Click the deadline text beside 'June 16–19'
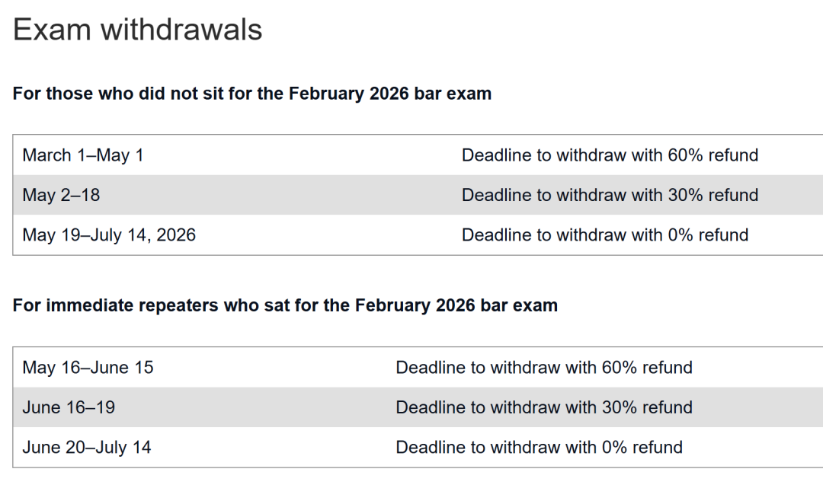The image size is (823, 504). [x=544, y=407]
